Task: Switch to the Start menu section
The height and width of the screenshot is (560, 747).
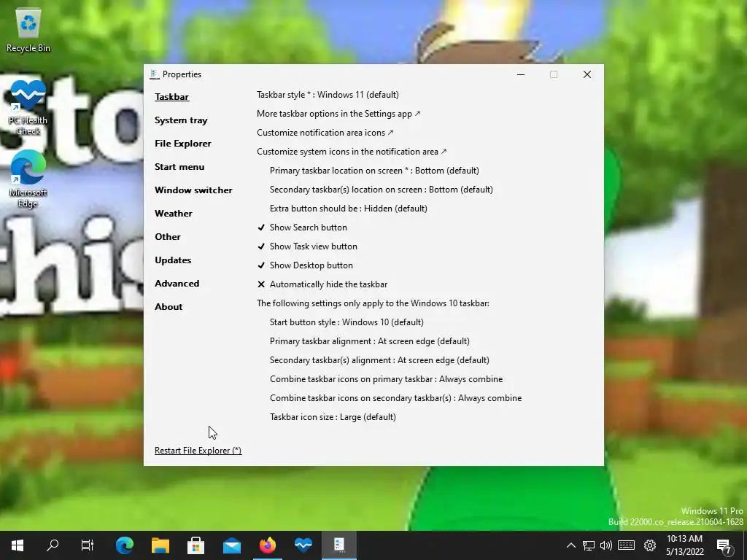Action: coord(179,167)
